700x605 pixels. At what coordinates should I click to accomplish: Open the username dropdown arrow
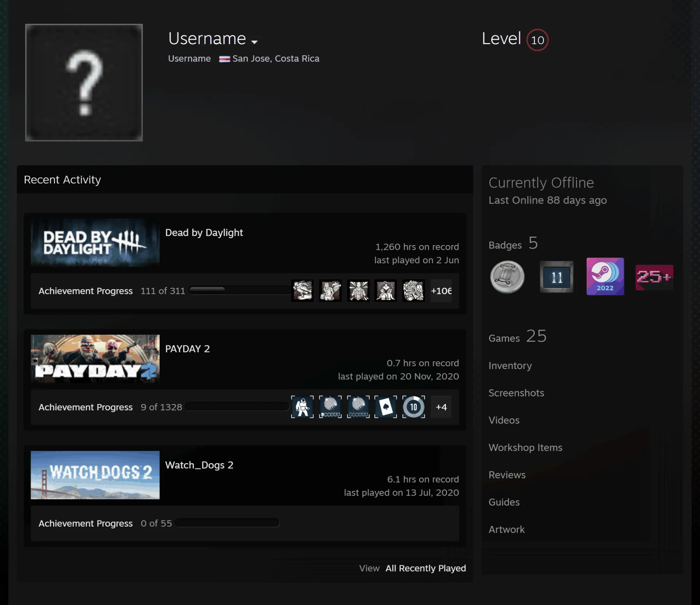[x=254, y=42]
